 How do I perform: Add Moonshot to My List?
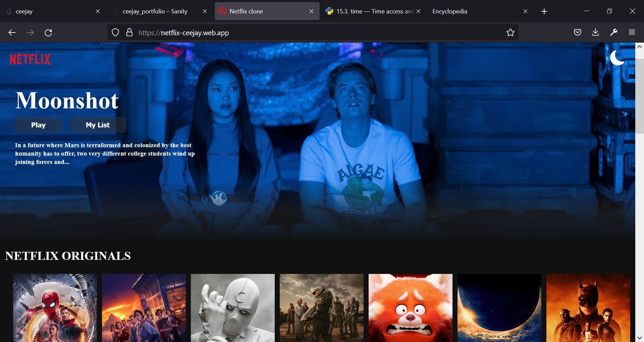click(x=98, y=125)
